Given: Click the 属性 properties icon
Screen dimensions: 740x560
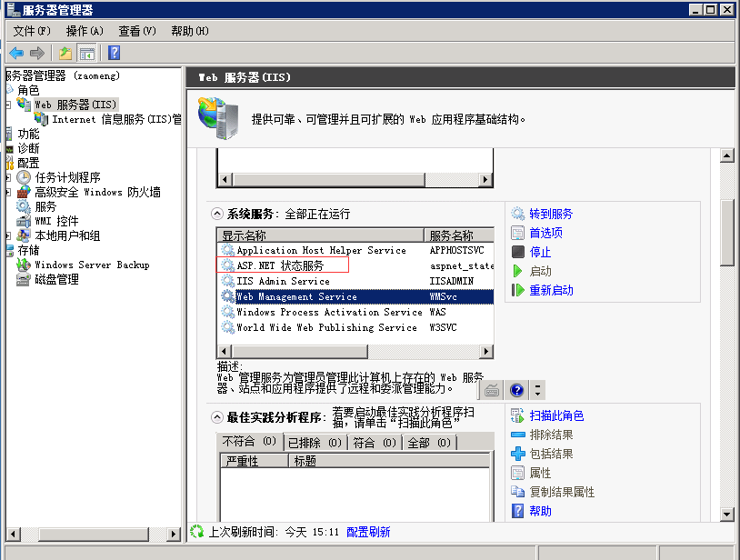Looking at the screenshot, I should tap(517, 473).
